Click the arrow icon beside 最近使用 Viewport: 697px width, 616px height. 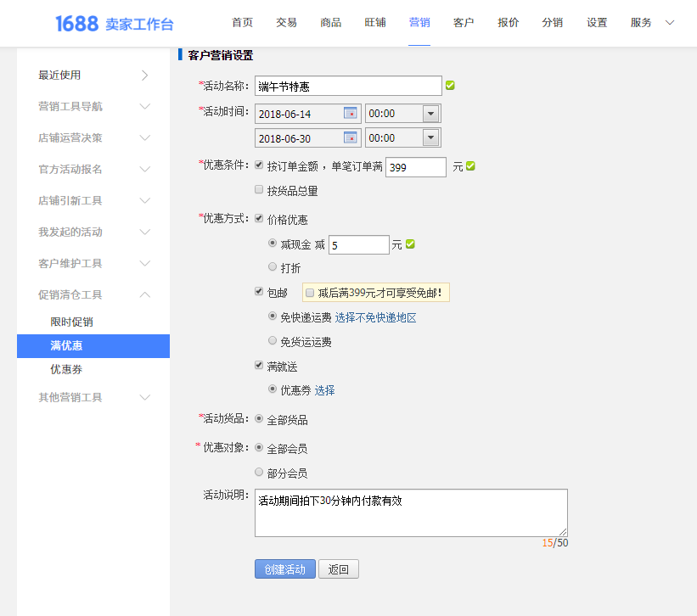point(144,75)
